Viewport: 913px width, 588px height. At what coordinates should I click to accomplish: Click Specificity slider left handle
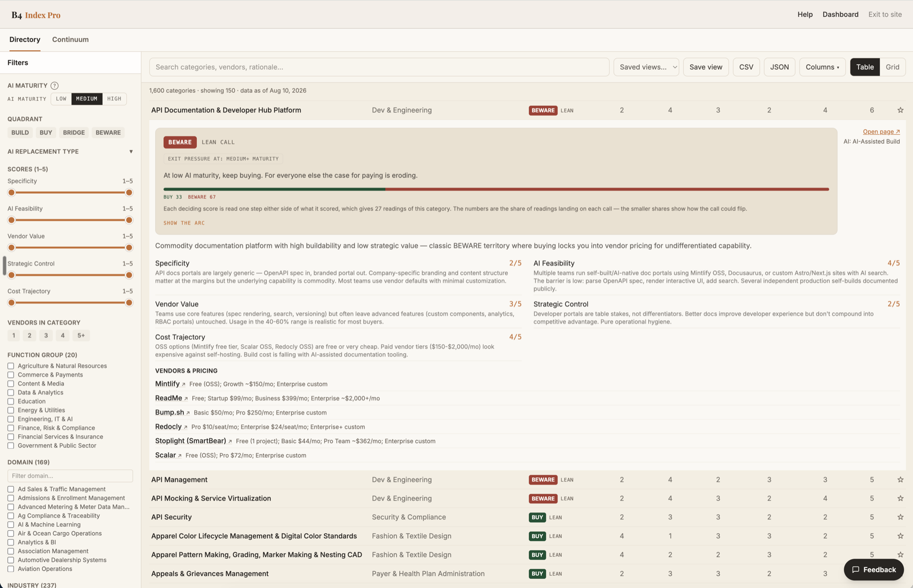click(x=12, y=193)
